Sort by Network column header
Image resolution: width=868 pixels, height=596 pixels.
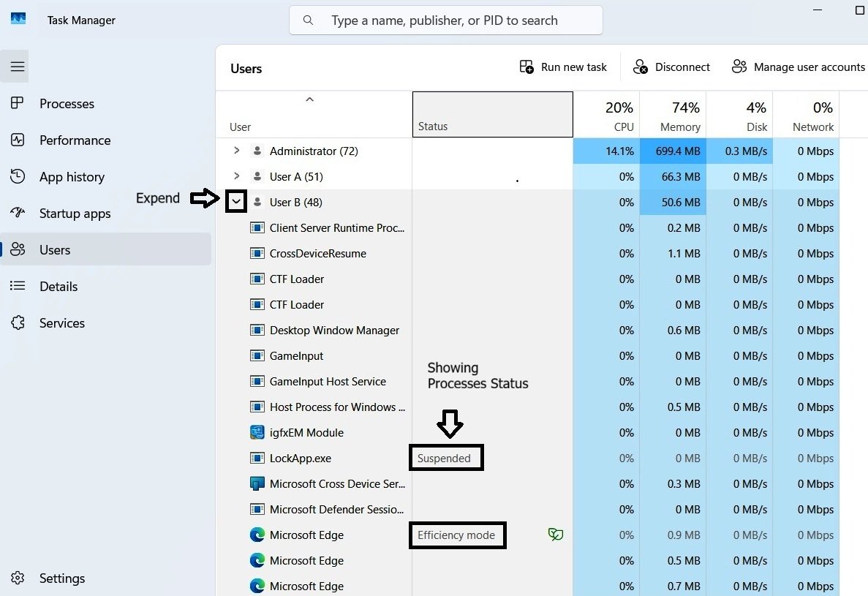click(805, 115)
